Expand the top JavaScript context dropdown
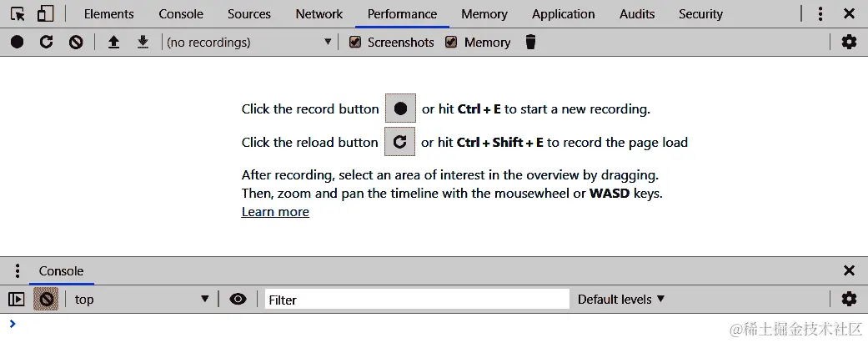Screen dimensions: 868x343 point(142,299)
